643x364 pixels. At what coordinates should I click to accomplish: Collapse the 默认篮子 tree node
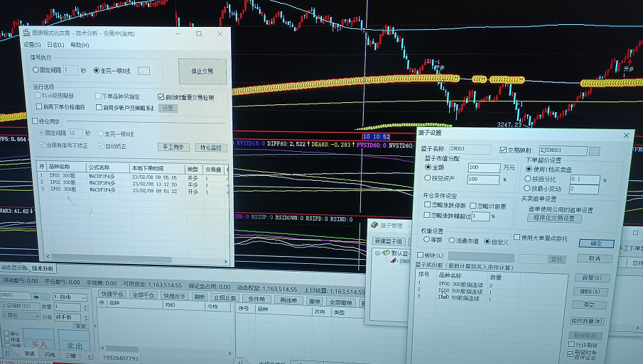coord(377,253)
